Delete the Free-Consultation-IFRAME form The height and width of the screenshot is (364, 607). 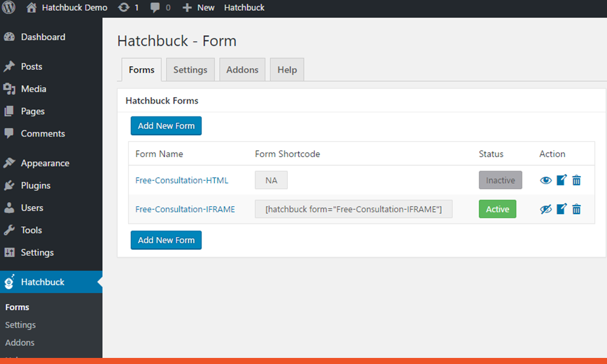point(577,209)
